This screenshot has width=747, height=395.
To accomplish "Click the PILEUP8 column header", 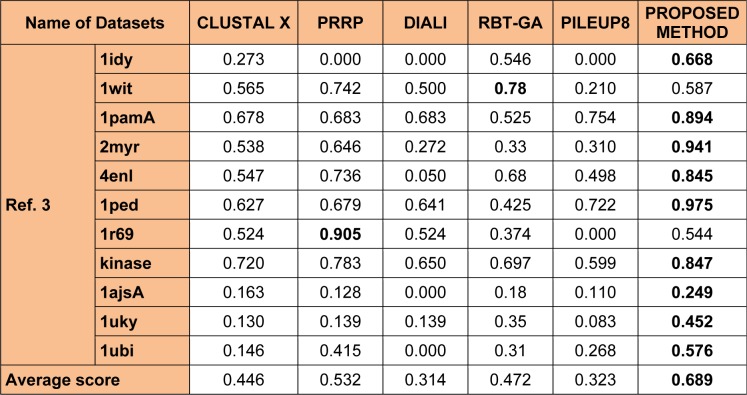I will [595, 23].
